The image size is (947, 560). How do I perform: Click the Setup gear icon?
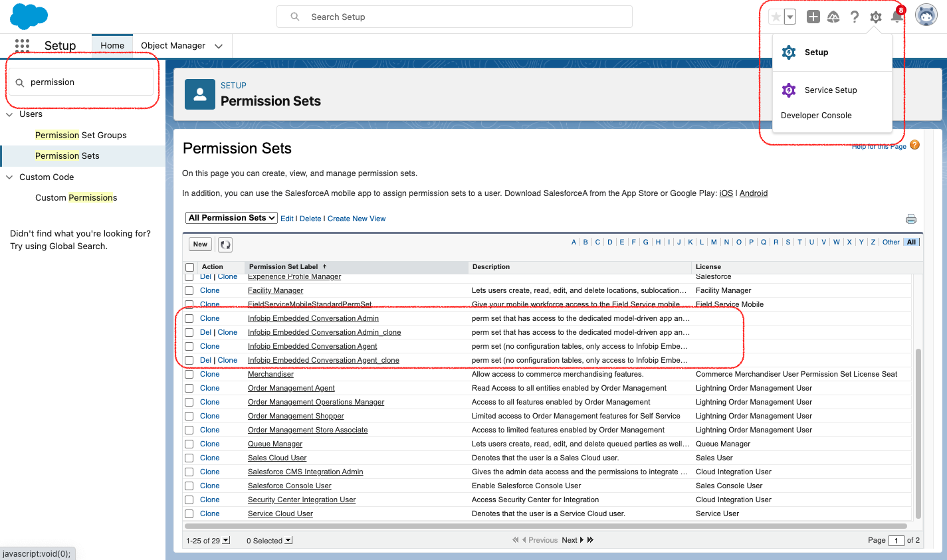[x=876, y=17]
